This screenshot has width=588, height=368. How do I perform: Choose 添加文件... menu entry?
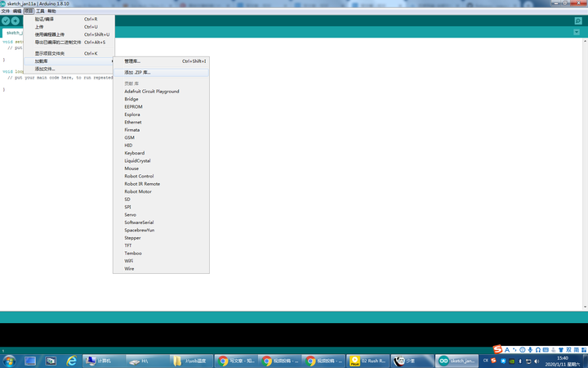coord(69,69)
